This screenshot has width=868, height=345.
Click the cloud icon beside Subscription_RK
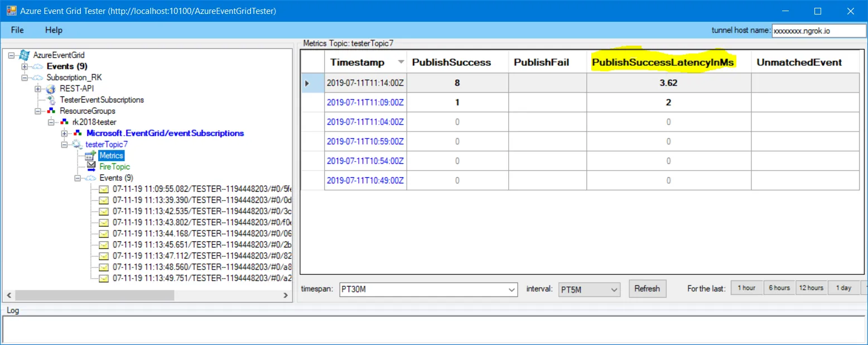[x=37, y=77]
